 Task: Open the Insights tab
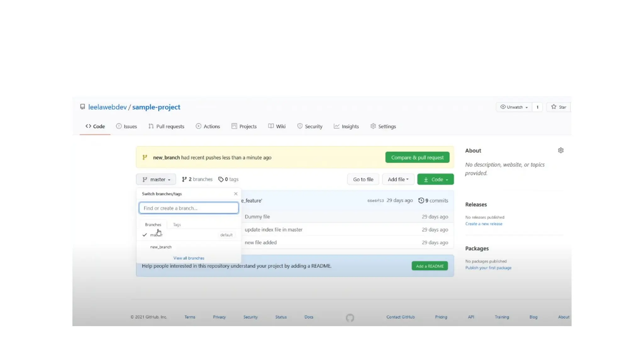point(346,126)
